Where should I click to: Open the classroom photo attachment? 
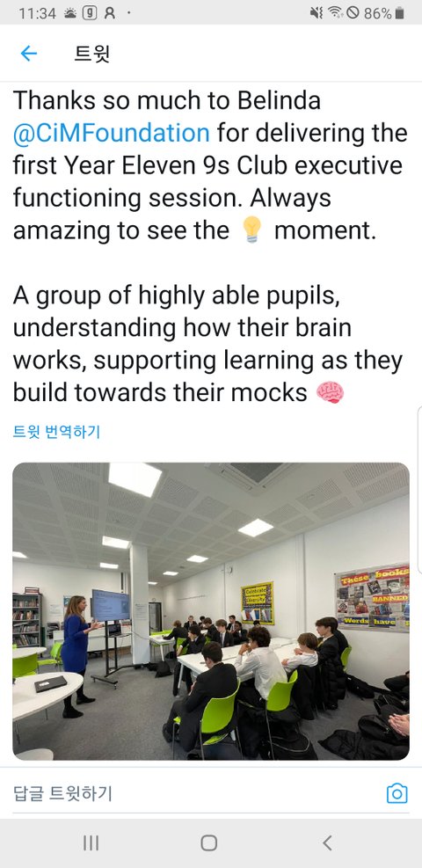click(x=211, y=611)
